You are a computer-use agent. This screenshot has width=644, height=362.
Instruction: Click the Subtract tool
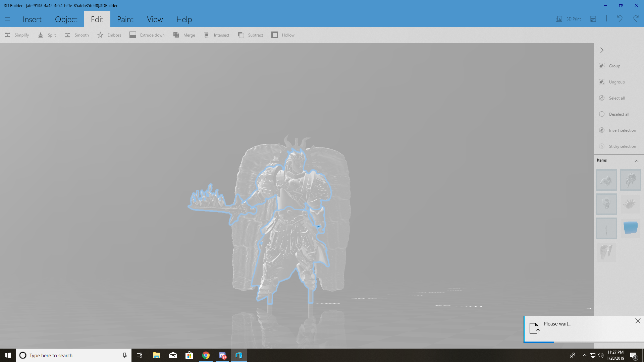251,35
